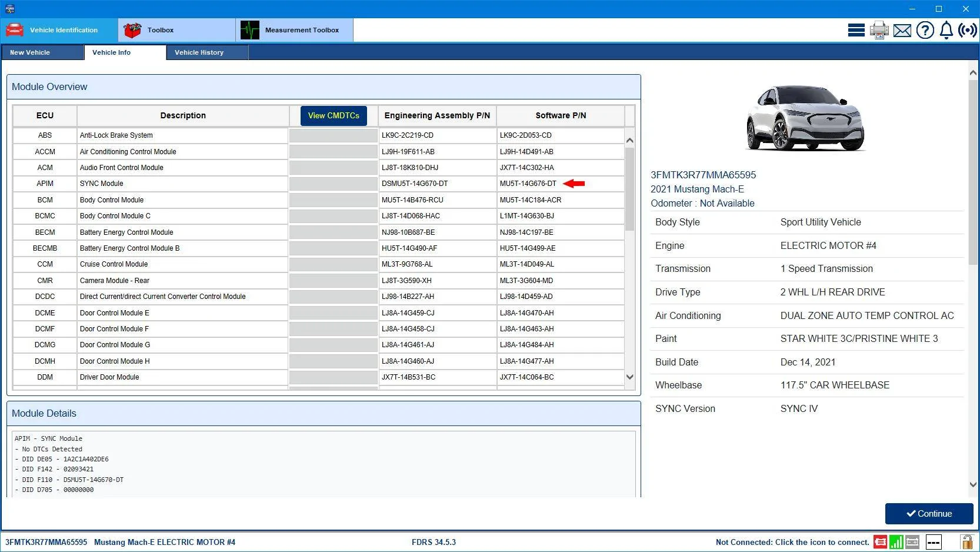Screen dimensions: 980x552
Task: Select the Vehicle Info tab
Action: point(125,52)
